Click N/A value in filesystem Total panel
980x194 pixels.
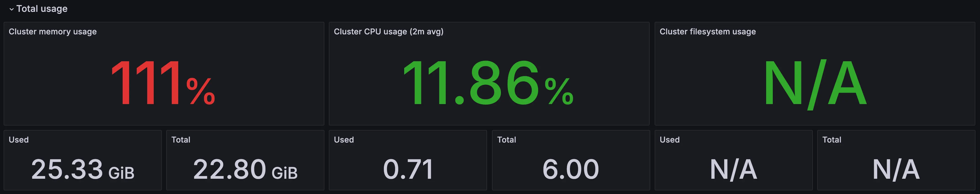coord(896,169)
